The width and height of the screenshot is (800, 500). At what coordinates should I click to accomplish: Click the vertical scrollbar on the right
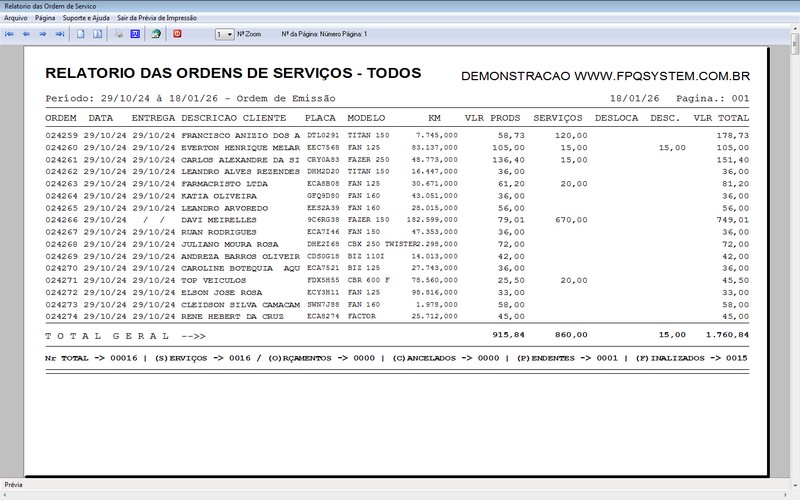(x=795, y=255)
